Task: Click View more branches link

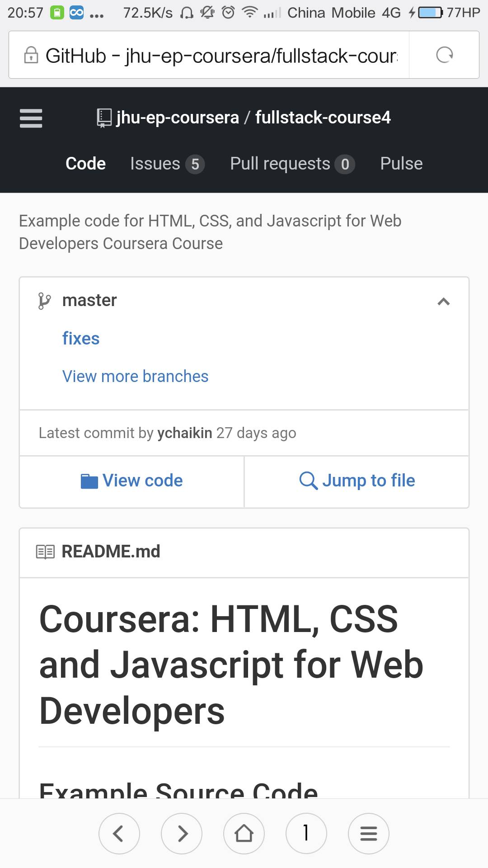Action: pos(135,376)
